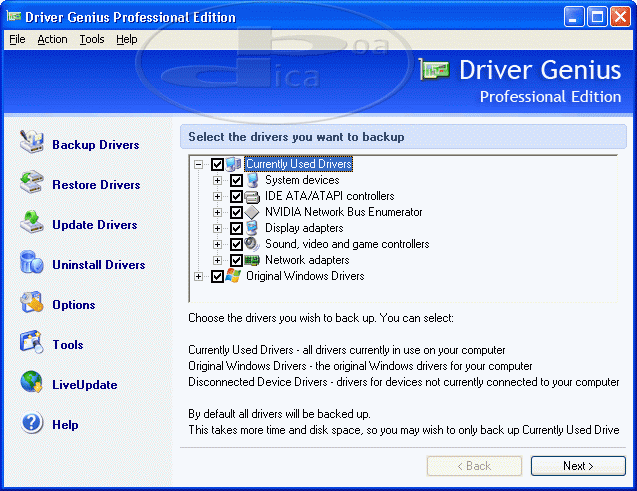Screen dimensions: 637x491
Task: Click the Backup Drivers sidebar icon
Action: pyautogui.click(x=32, y=144)
